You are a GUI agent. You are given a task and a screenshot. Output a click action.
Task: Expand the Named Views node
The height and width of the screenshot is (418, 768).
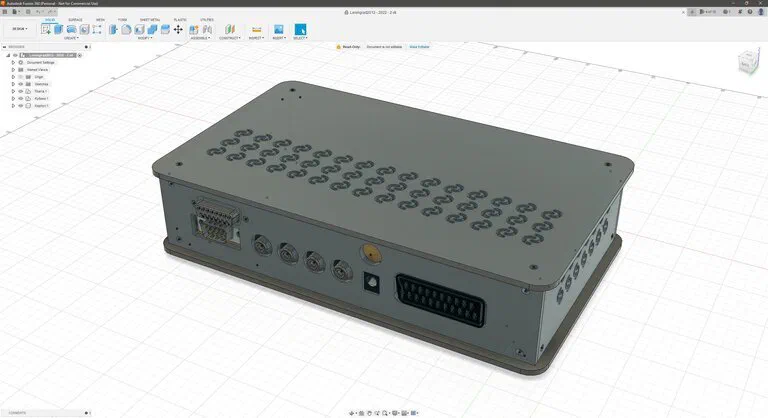[x=13, y=70]
